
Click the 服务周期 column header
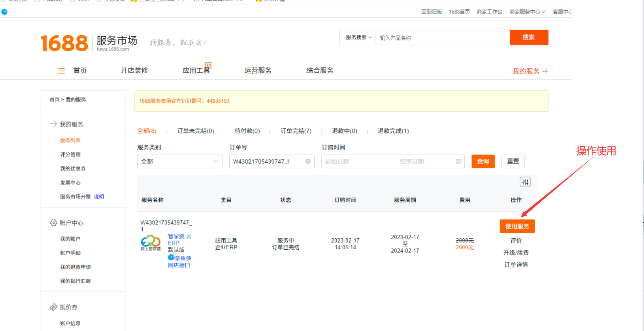tap(405, 200)
